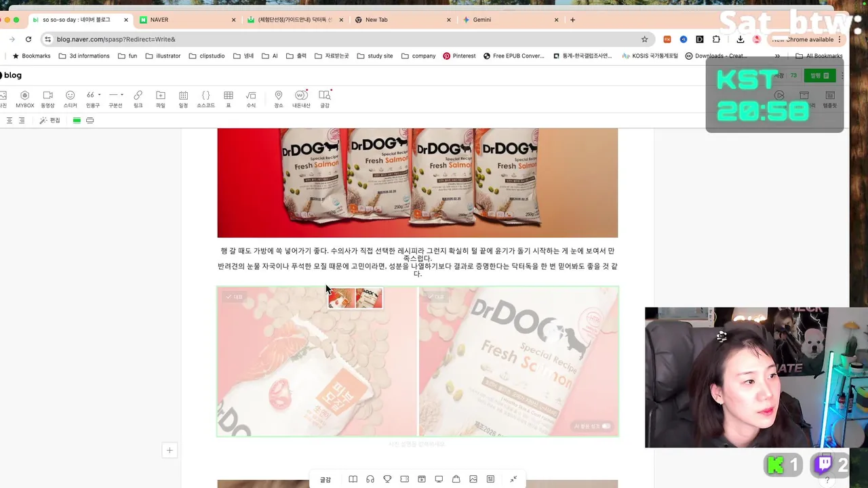868x488 pixels.
Task: Expand the 인용구 quote style dropdown arrow
Action: pyautogui.click(x=100, y=95)
